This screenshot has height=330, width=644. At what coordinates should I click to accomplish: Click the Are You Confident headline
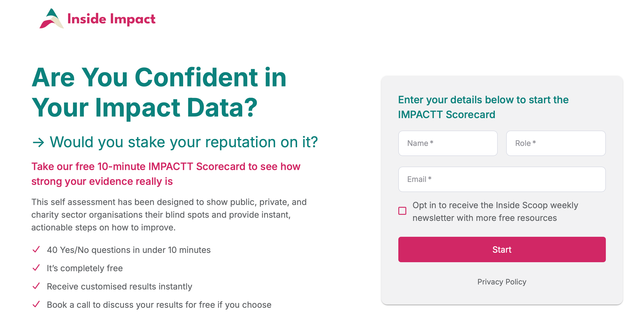coord(159,92)
